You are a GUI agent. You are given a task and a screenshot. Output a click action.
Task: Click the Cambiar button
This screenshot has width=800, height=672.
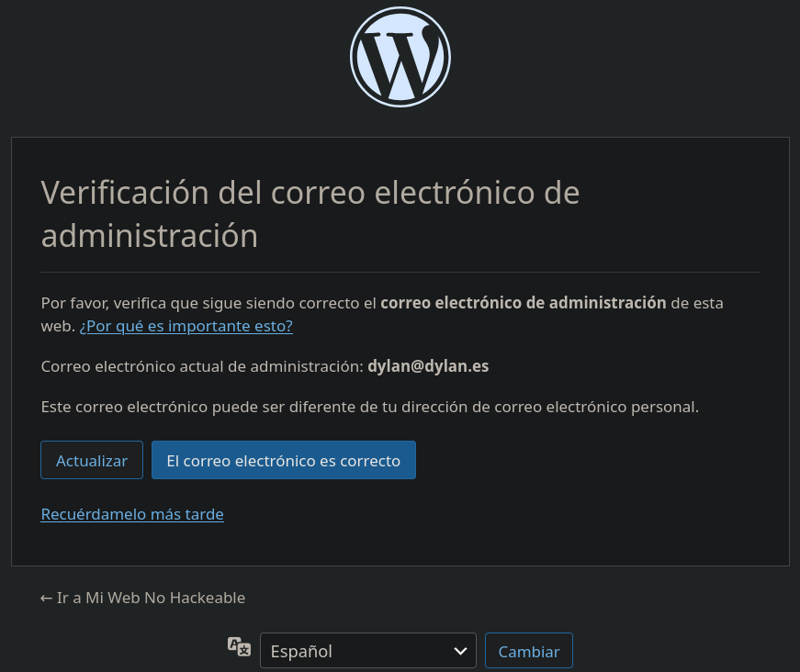[528, 651]
